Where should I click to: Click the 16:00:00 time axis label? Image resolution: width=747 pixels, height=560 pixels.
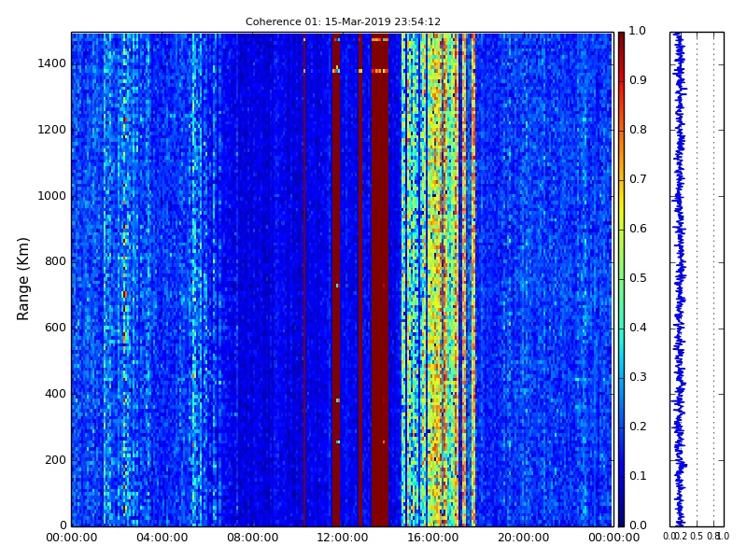point(433,539)
